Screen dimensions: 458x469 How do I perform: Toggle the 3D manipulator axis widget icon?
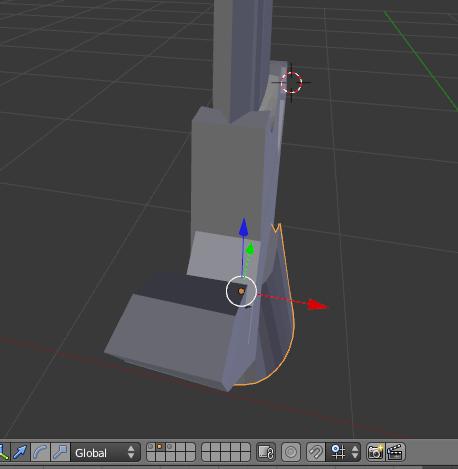[x=4, y=452]
